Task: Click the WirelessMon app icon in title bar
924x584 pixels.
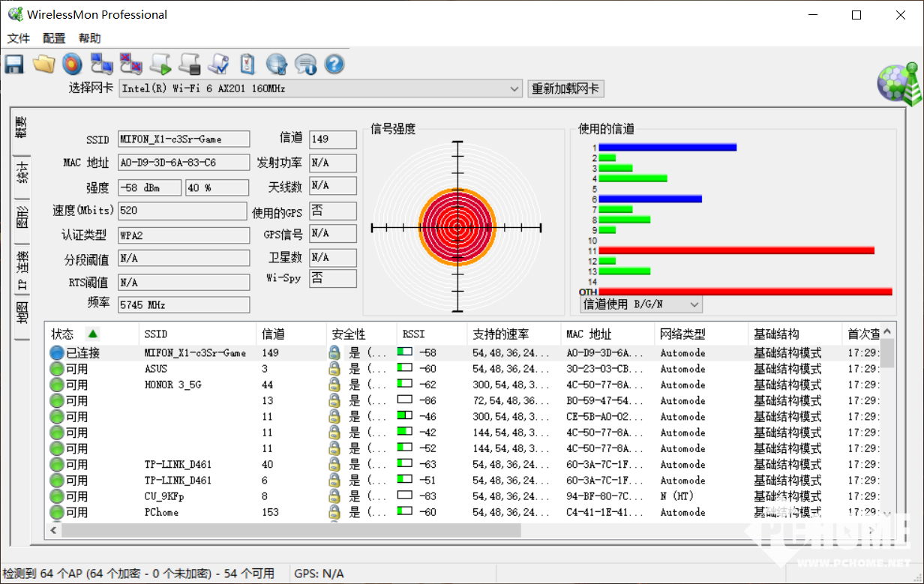Action: 15,14
